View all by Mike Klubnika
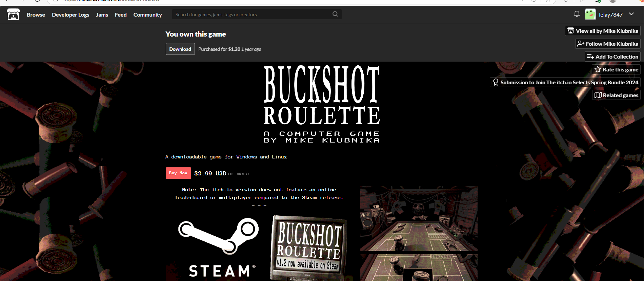 click(603, 31)
